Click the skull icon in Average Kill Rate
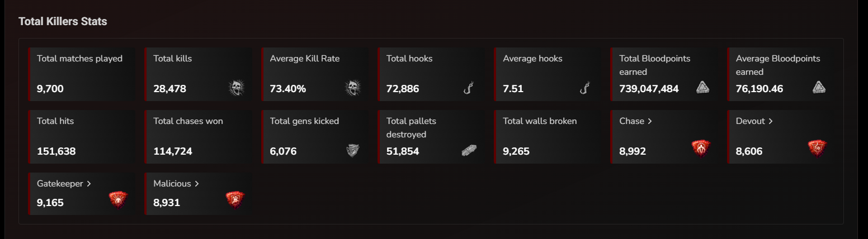This screenshot has width=868, height=239. (352, 88)
